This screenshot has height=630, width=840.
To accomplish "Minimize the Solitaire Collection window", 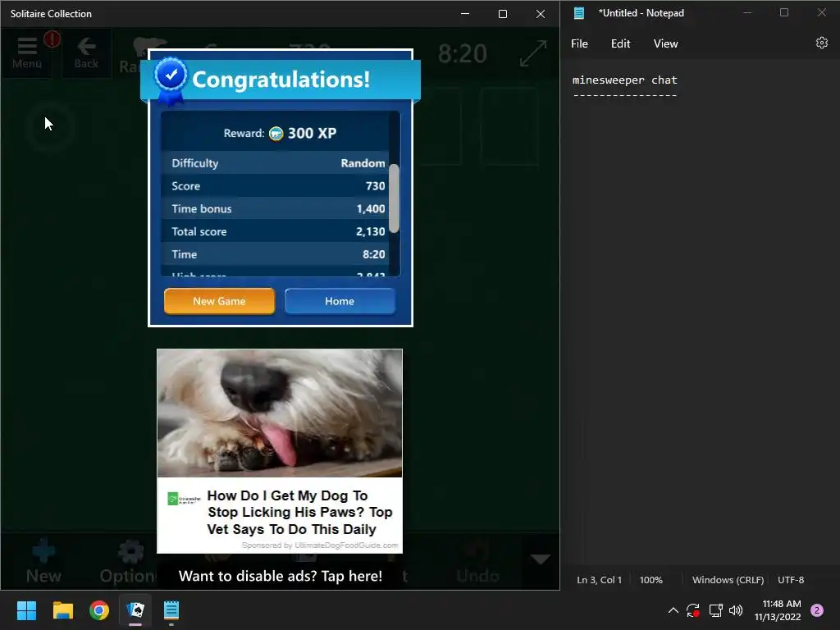I will [465, 14].
